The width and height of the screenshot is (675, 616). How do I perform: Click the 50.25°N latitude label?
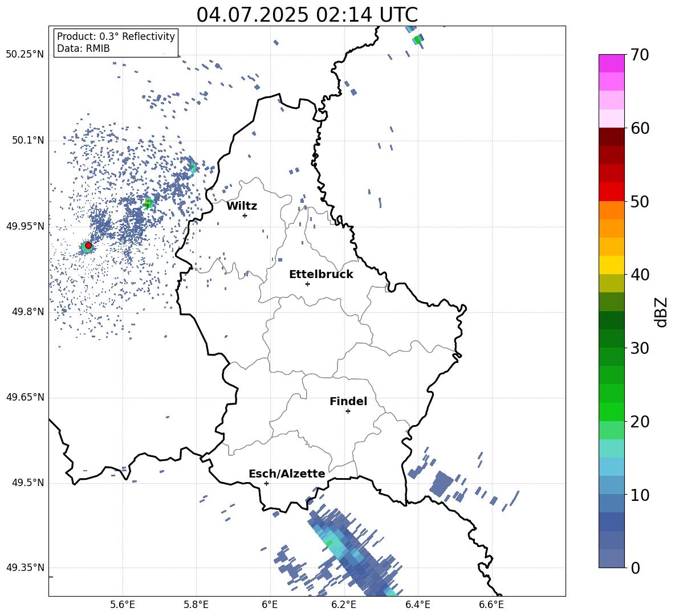pos(25,55)
